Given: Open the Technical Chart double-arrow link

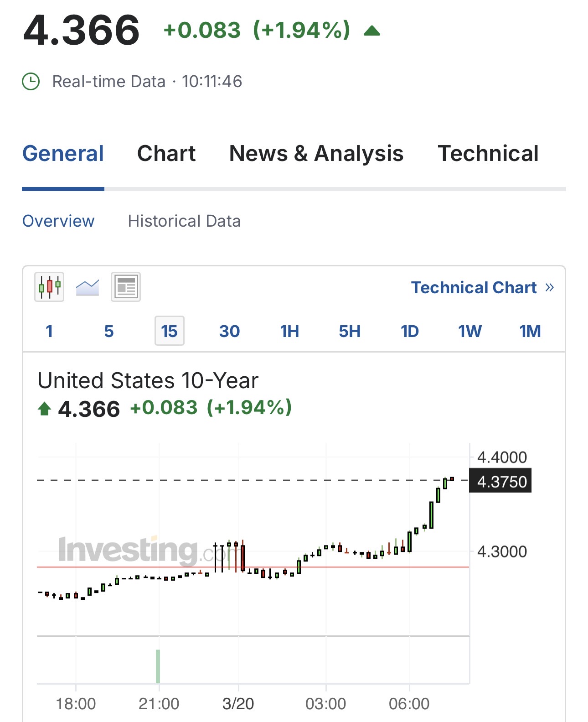Looking at the screenshot, I should [482, 287].
